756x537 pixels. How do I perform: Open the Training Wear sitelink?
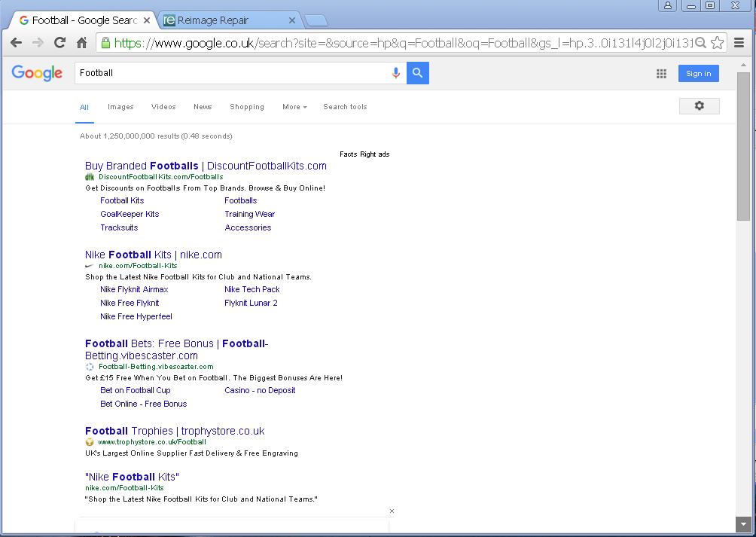[x=250, y=214]
